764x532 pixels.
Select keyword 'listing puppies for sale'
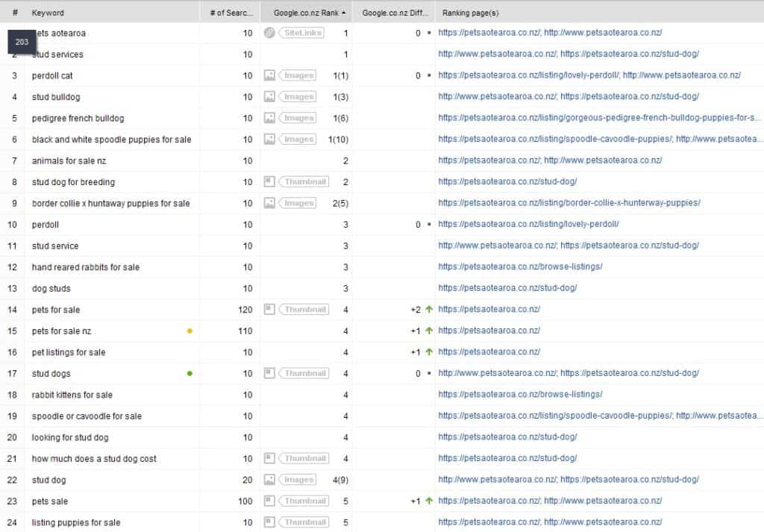coord(76,522)
